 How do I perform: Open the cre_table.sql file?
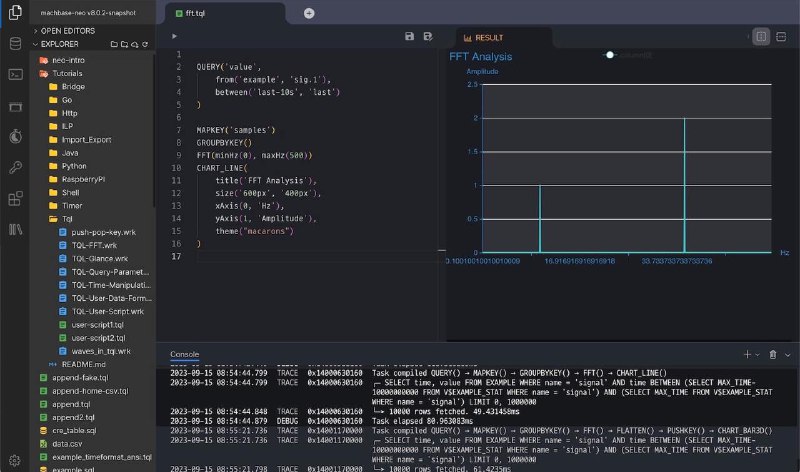[x=73, y=431]
